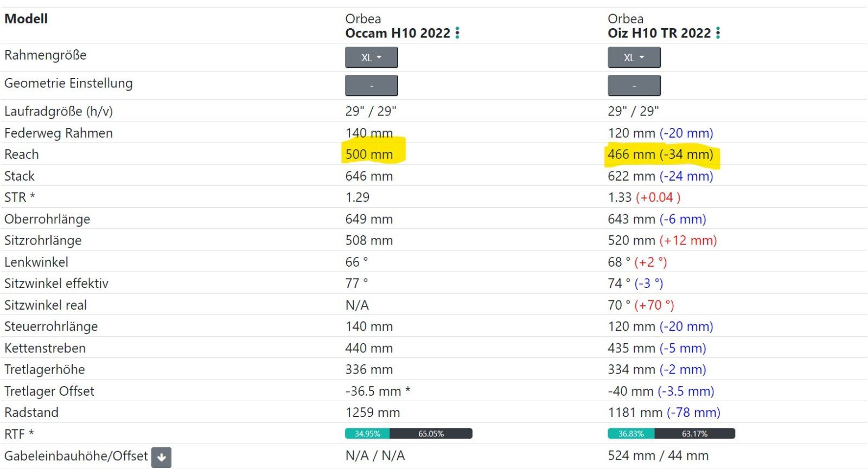Open options menu for Oiz H10 TR 2022

pyautogui.click(x=718, y=33)
